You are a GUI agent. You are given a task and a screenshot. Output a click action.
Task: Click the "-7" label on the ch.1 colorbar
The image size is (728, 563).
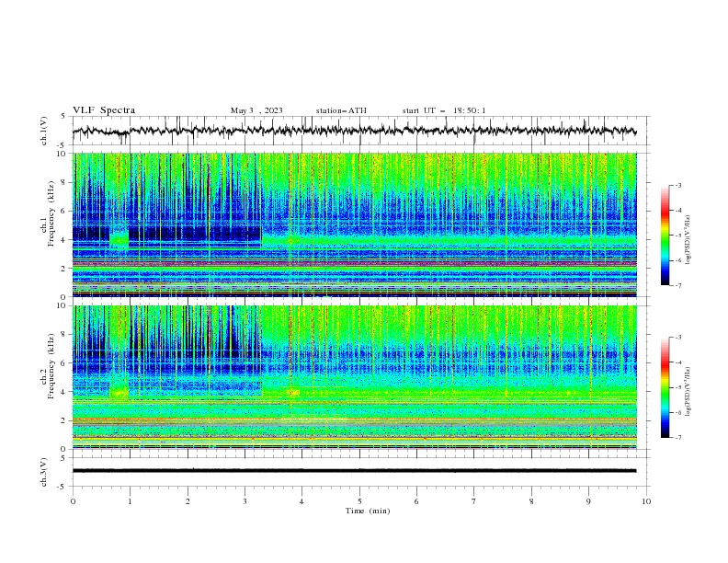tap(678, 285)
